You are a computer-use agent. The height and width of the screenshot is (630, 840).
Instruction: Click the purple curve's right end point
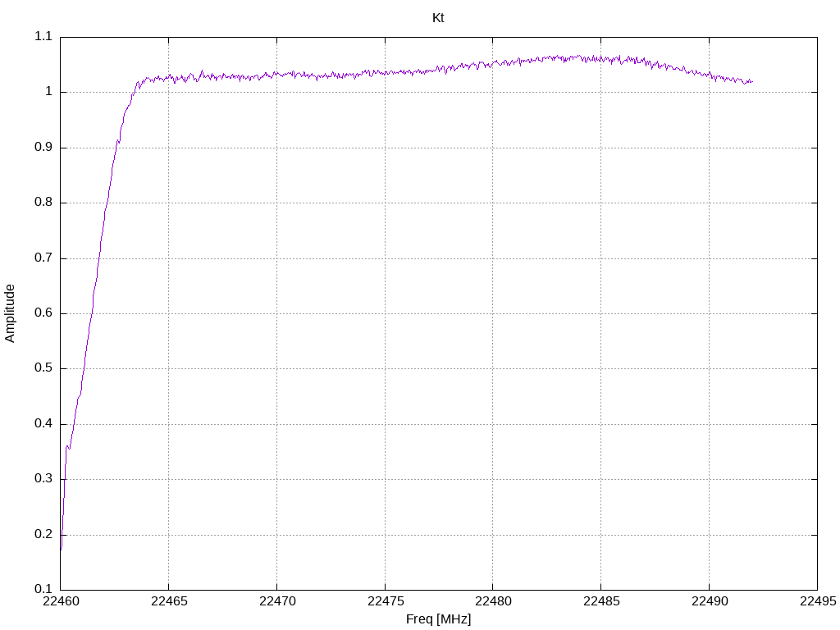[752, 81]
